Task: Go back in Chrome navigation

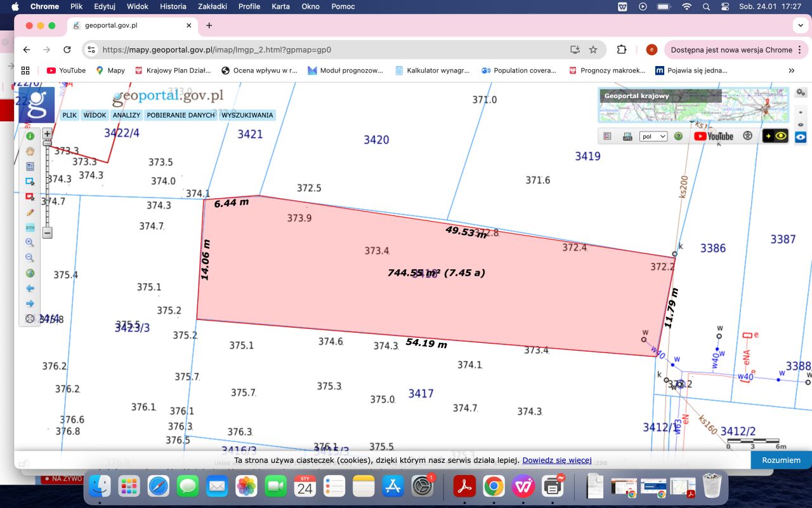Action: pyautogui.click(x=27, y=50)
